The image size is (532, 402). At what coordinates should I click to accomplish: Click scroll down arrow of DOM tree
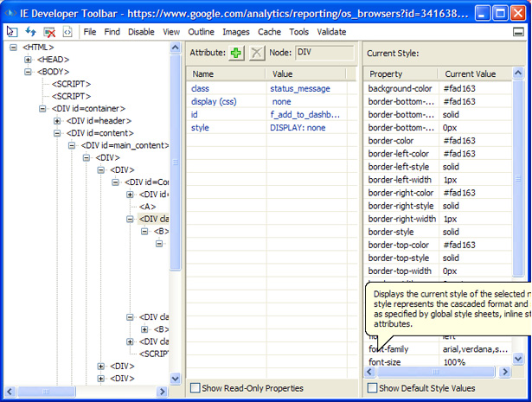175,379
